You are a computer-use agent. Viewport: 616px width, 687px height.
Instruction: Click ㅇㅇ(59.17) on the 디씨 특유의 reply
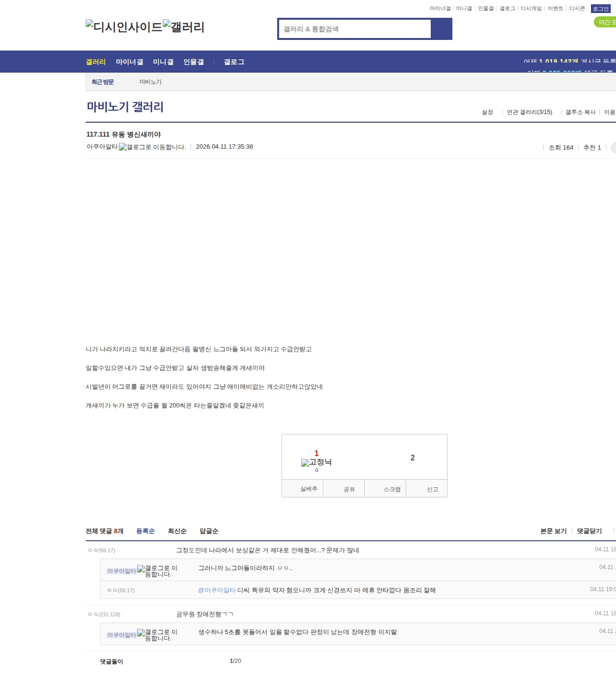pos(121,590)
